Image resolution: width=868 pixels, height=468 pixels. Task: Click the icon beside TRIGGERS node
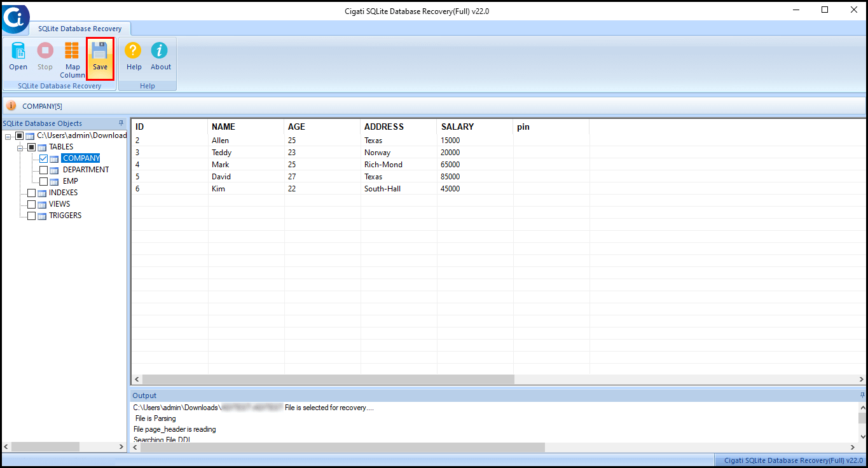pos(42,216)
